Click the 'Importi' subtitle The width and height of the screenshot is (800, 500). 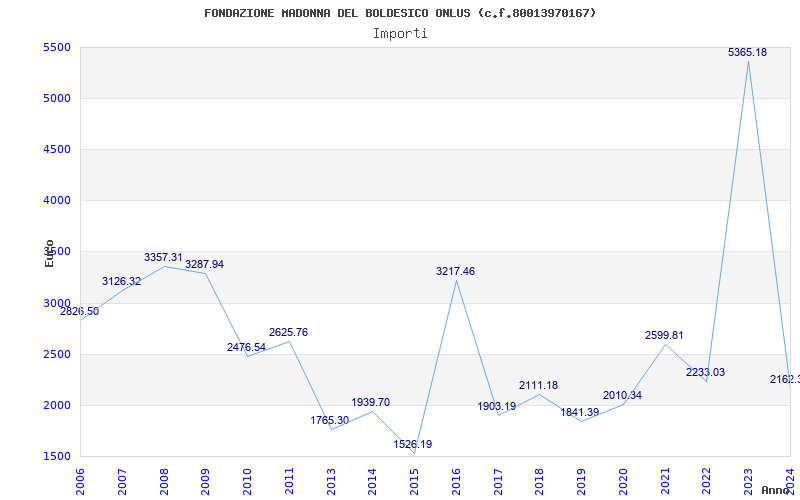click(400, 34)
